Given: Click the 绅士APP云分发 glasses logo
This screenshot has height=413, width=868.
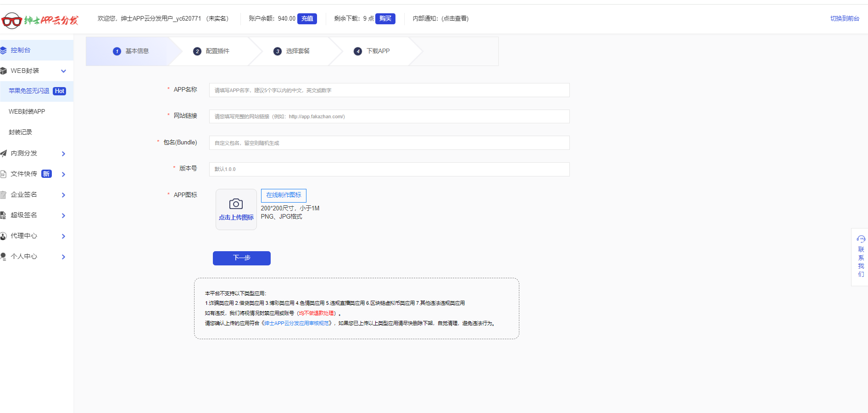Looking at the screenshot, I should coord(12,21).
